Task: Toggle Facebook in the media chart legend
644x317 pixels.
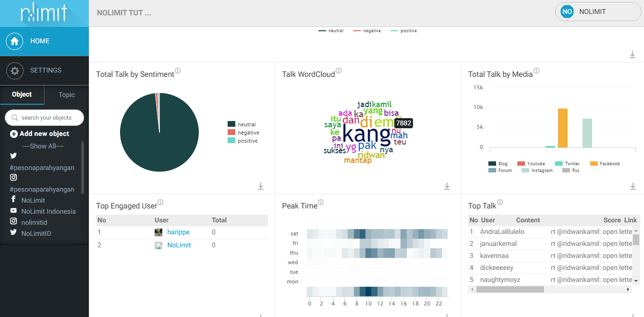Action: pos(605,164)
